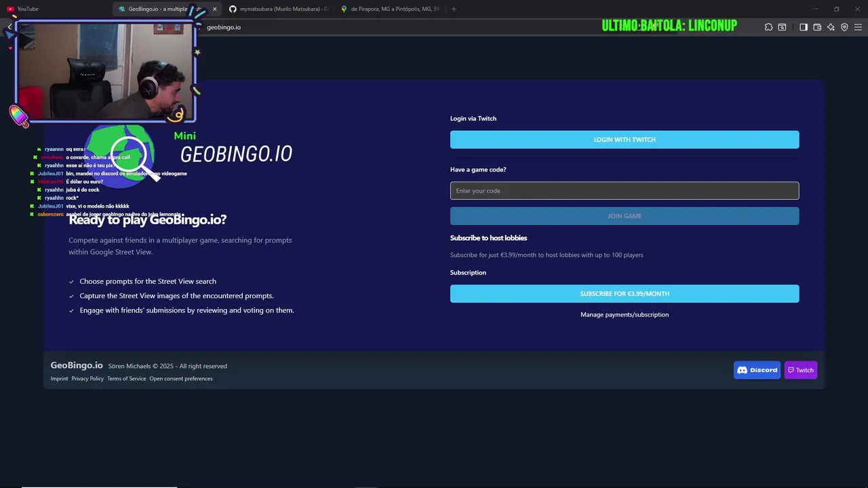
Task: Switch to the mymatsubara GitHub tab
Action: (x=278, y=9)
